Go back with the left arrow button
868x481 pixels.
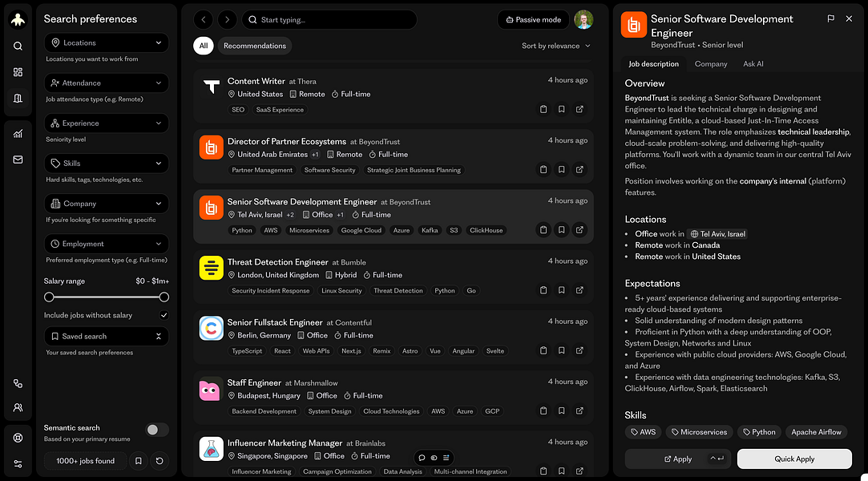pos(203,20)
